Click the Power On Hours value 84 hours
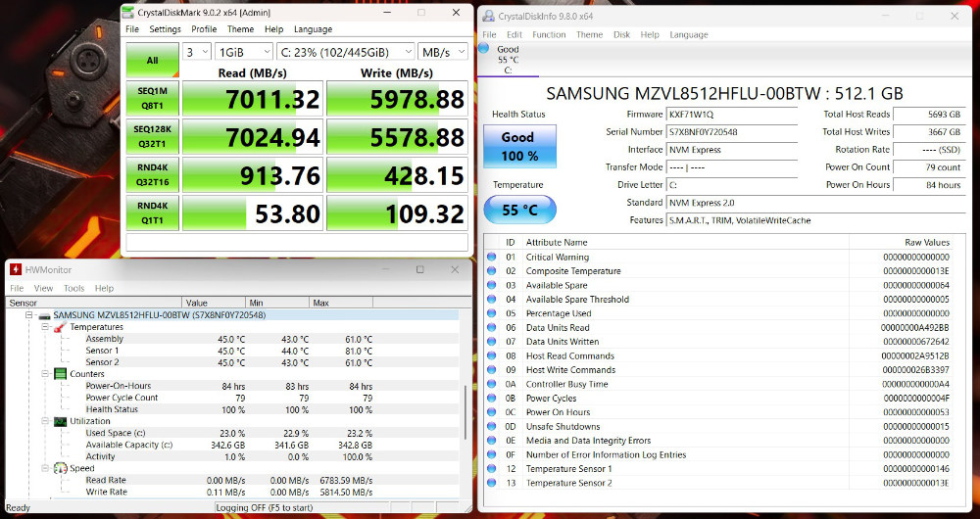This screenshot has height=519, width=980. click(929, 185)
